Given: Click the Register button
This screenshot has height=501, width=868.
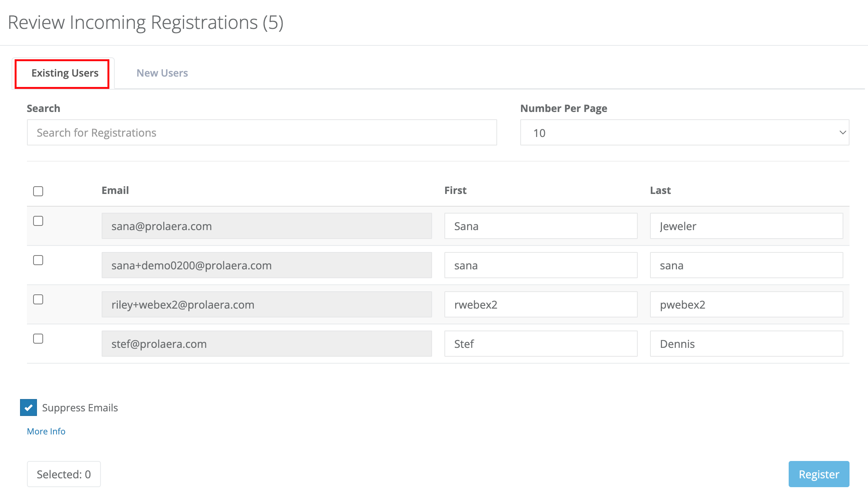Looking at the screenshot, I should click(x=819, y=474).
